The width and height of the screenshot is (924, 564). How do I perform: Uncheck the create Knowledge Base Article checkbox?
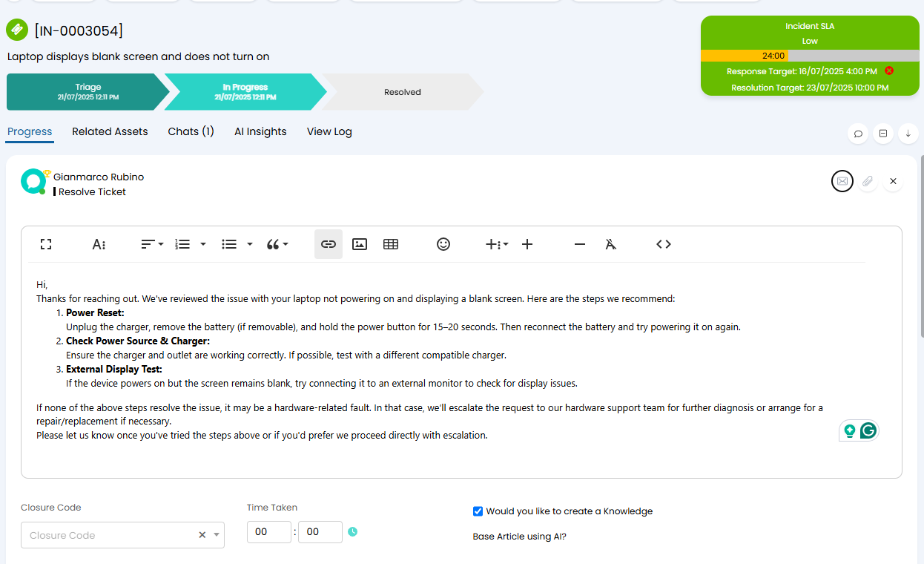478,511
